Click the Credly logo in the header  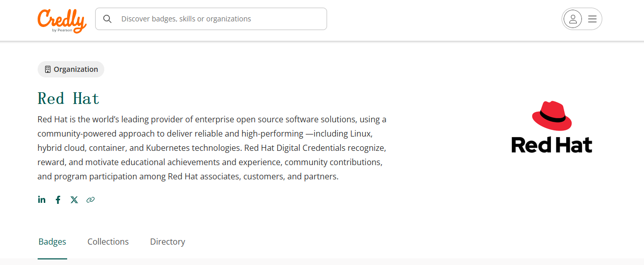click(x=62, y=20)
